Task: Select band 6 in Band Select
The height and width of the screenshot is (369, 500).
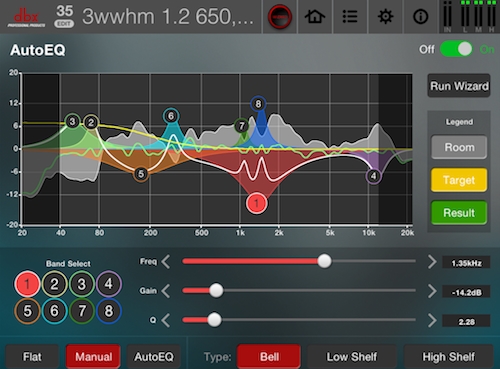Action: [x=54, y=311]
